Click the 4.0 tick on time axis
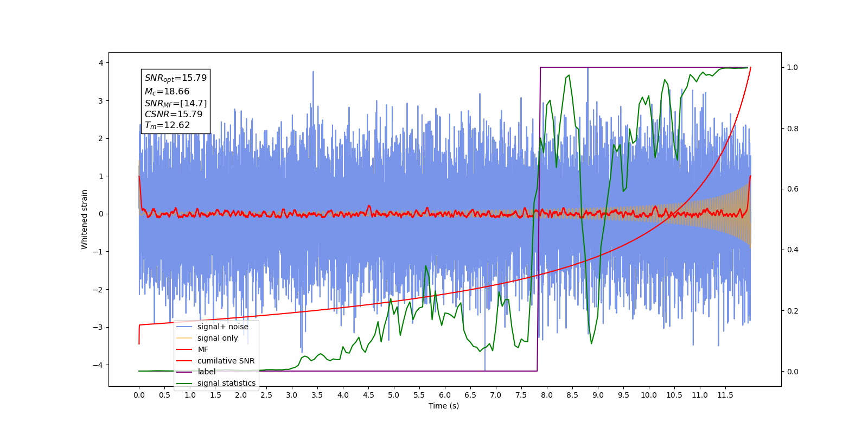The width and height of the screenshot is (868, 434). click(x=343, y=395)
